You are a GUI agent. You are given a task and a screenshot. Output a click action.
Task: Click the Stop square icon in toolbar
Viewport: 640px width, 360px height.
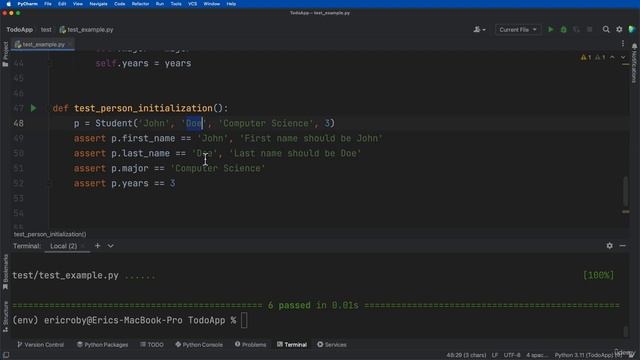point(589,29)
